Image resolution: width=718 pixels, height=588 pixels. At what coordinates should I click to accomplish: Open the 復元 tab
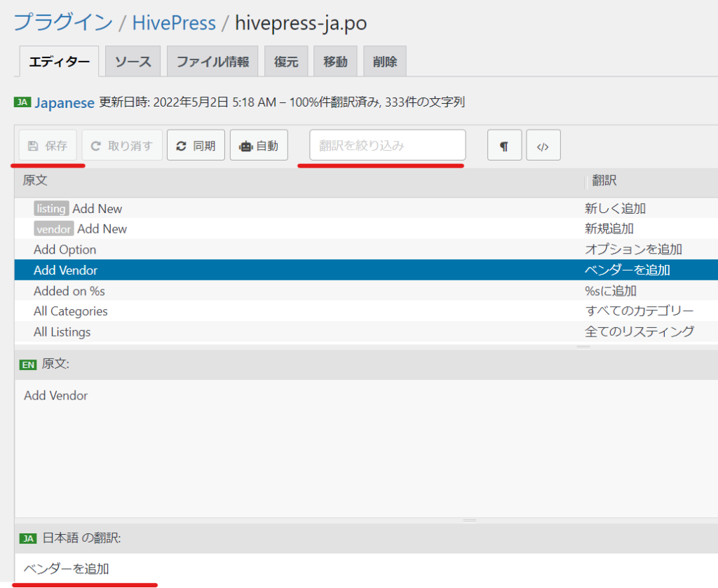286,62
